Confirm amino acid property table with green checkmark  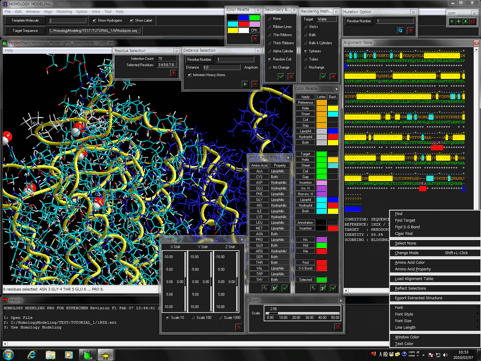click(x=285, y=288)
